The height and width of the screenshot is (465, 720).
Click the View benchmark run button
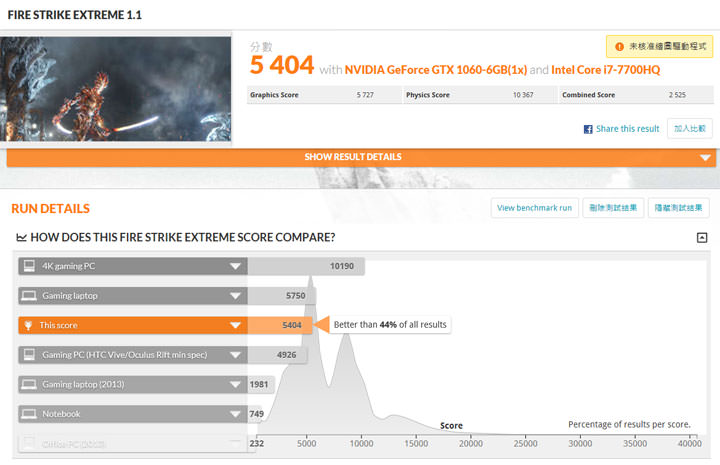click(534, 208)
